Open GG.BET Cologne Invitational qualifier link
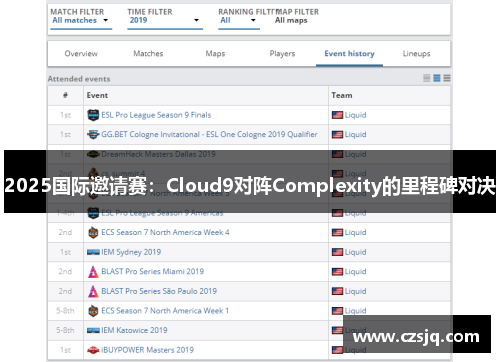The width and height of the screenshot is (500, 362). [209, 134]
